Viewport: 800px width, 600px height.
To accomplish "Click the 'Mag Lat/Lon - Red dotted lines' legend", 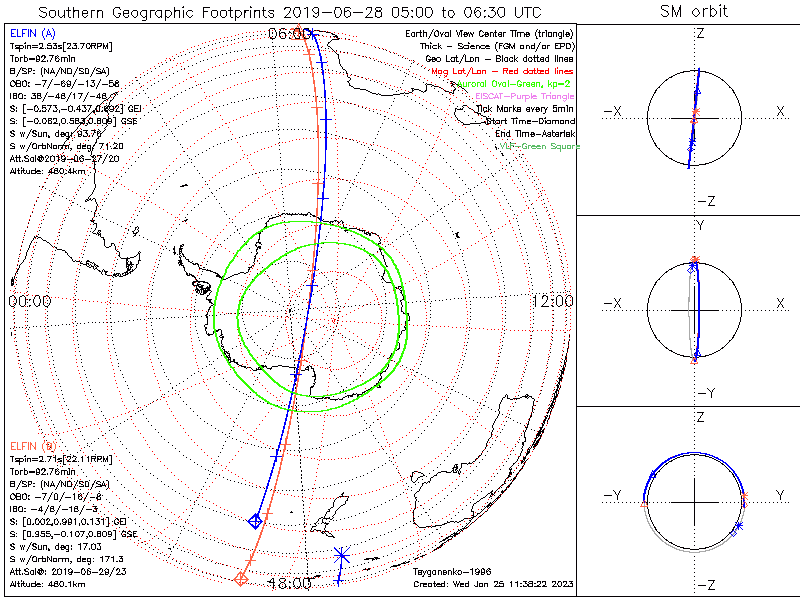I will (511, 71).
